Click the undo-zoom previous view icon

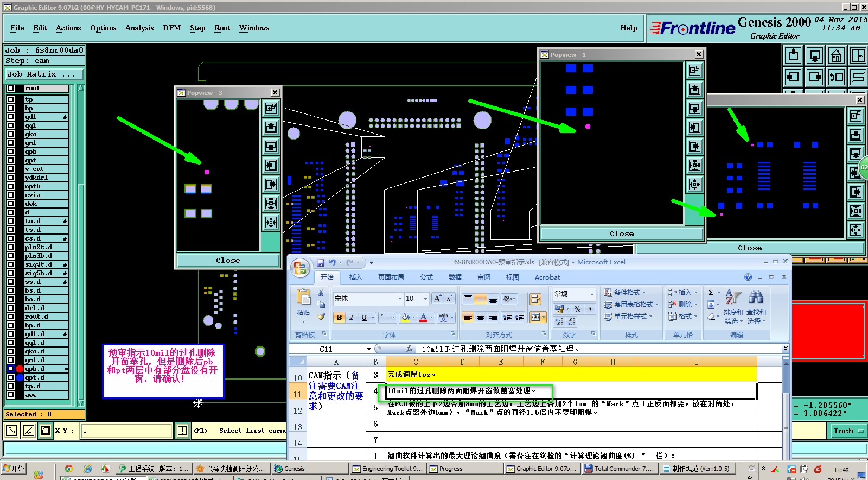point(836,77)
